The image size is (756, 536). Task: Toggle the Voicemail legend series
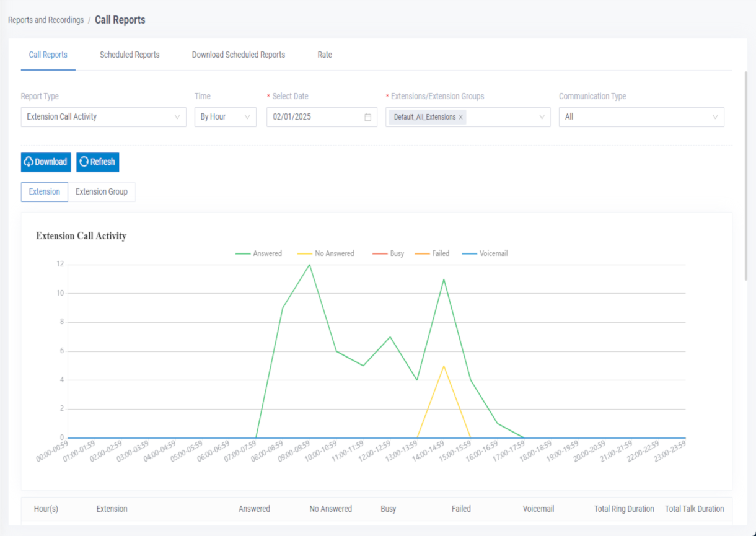pyautogui.click(x=485, y=253)
